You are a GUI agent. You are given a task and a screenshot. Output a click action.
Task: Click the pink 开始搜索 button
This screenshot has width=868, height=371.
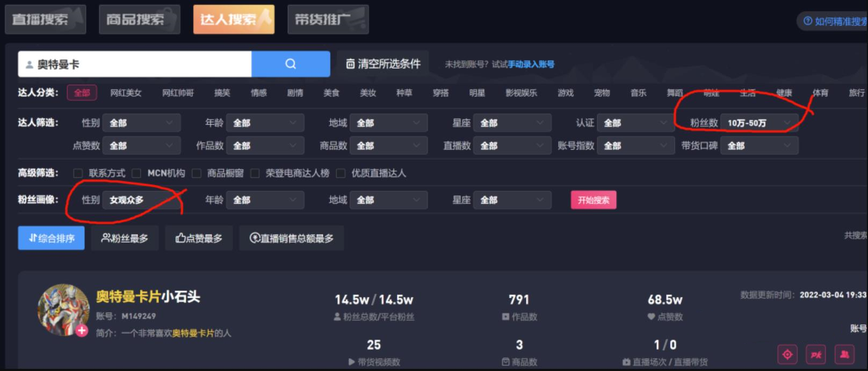tap(594, 200)
